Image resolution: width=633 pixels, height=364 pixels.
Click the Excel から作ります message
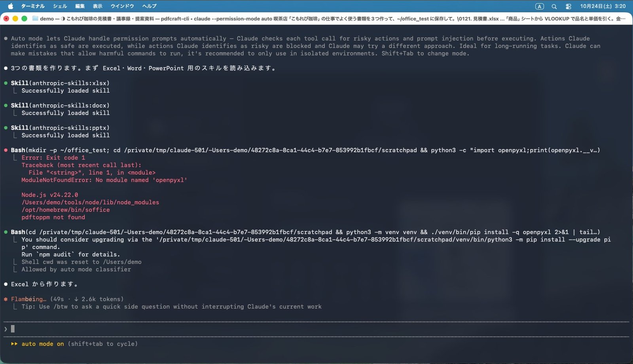point(44,284)
